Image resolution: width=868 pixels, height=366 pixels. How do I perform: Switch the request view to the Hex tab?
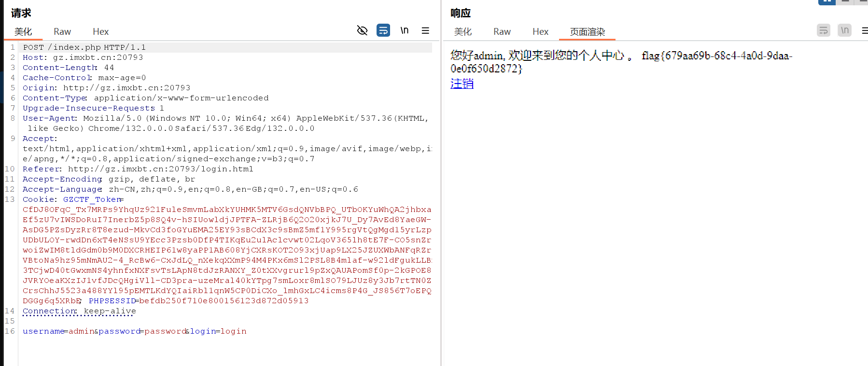coord(100,31)
